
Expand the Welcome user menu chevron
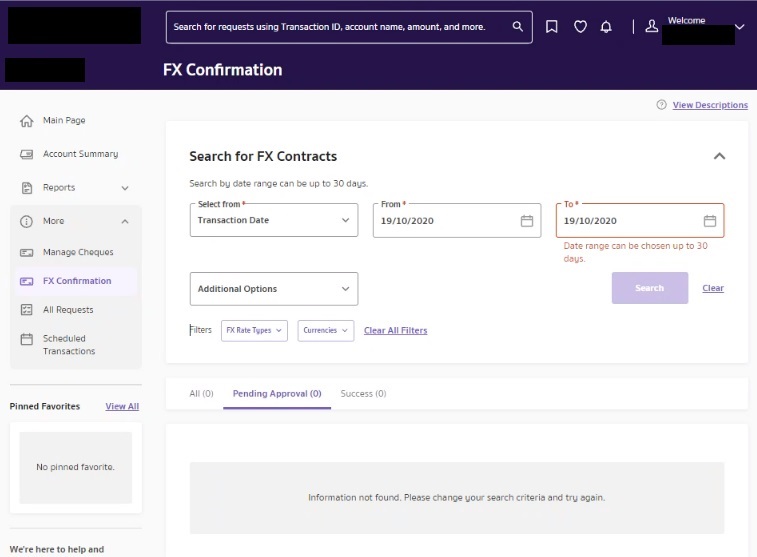tap(740, 27)
